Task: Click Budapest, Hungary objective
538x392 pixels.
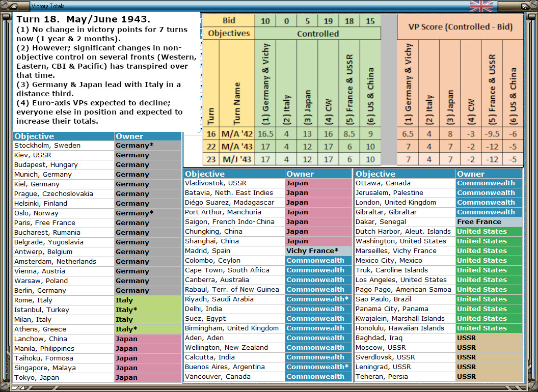Action: (64, 164)
